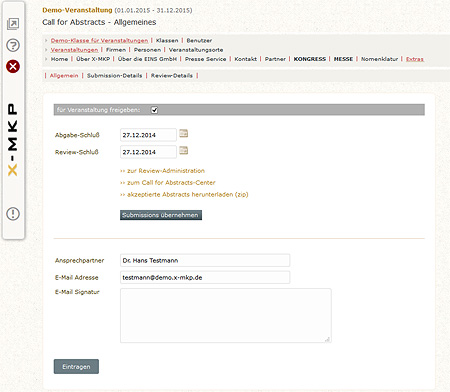Select MESSE navigation item
The image size is (450, 392).
click(343, 59)
